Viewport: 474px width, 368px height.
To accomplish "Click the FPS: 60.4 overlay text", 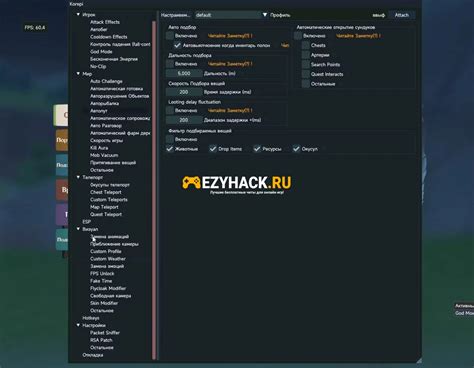I will (x=35, y=27).
